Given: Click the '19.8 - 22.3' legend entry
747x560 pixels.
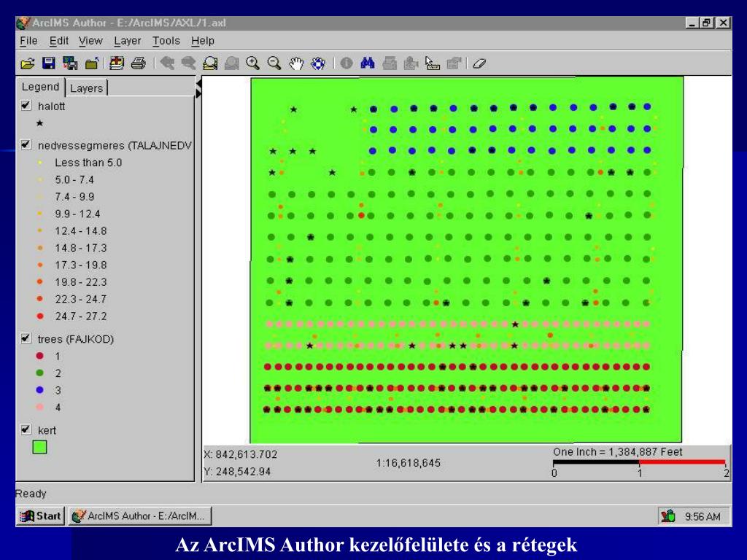Looking at the screenshot, I should (80, 282).
